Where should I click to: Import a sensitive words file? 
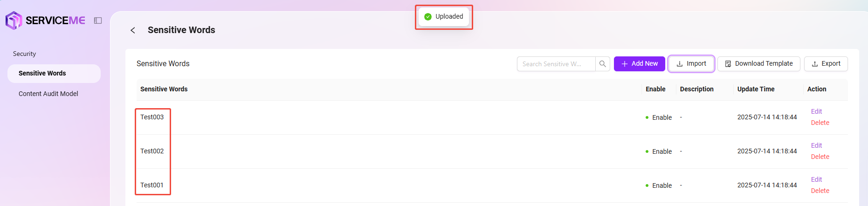(x=691, y=64)
